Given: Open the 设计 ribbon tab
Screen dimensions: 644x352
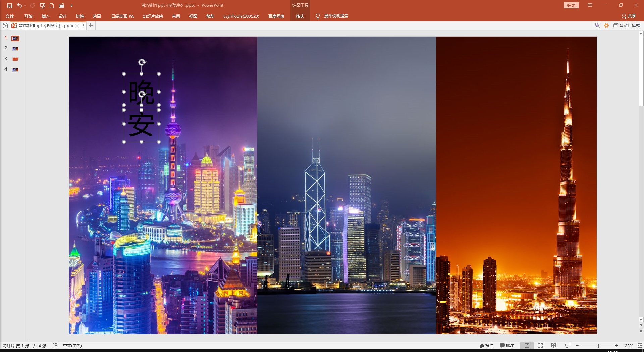Looking at the screenshot, I should [62, 16].
